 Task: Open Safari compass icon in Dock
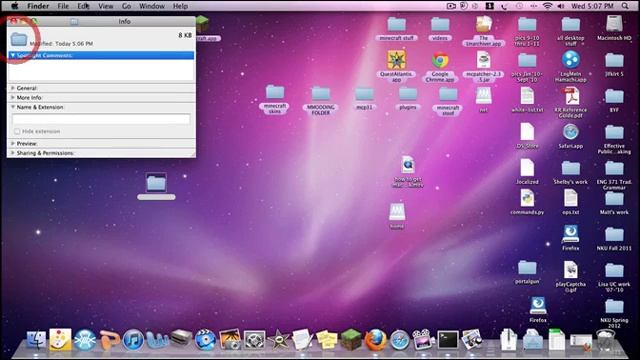click(x=399, y=340)
